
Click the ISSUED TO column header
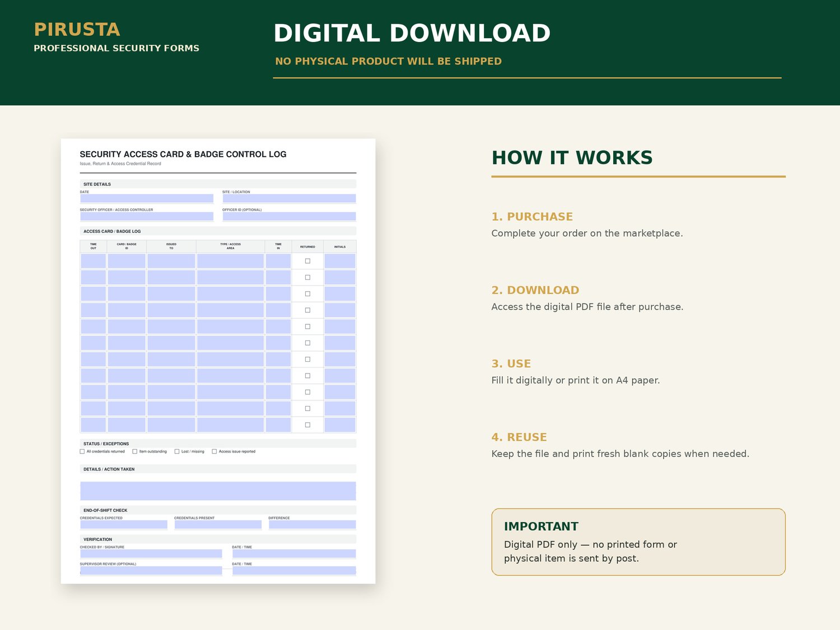(x=171, y=246)
